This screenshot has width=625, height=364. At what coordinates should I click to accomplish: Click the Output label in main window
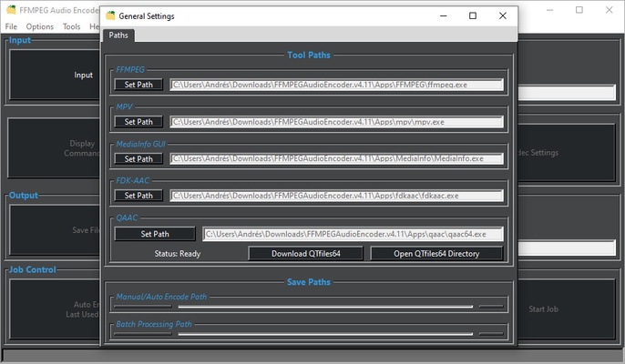(24, 195)
